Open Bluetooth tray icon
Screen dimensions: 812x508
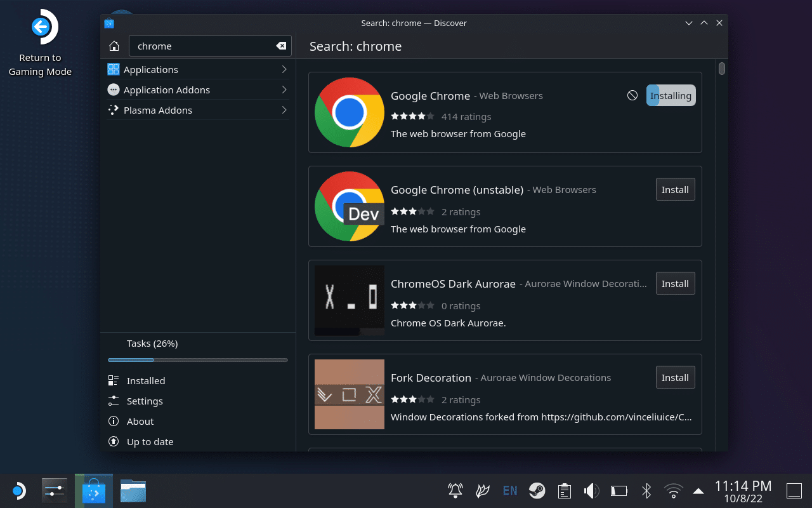point(646,490)
